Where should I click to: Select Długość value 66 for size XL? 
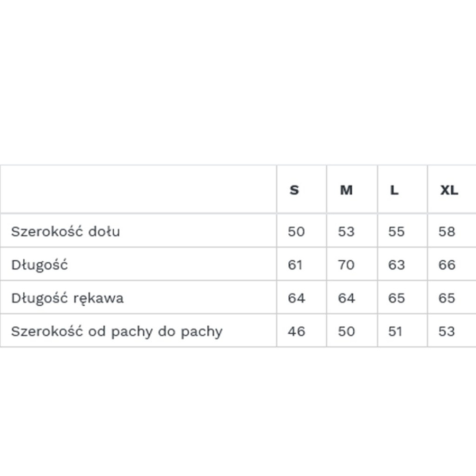(x=447, y=264)
